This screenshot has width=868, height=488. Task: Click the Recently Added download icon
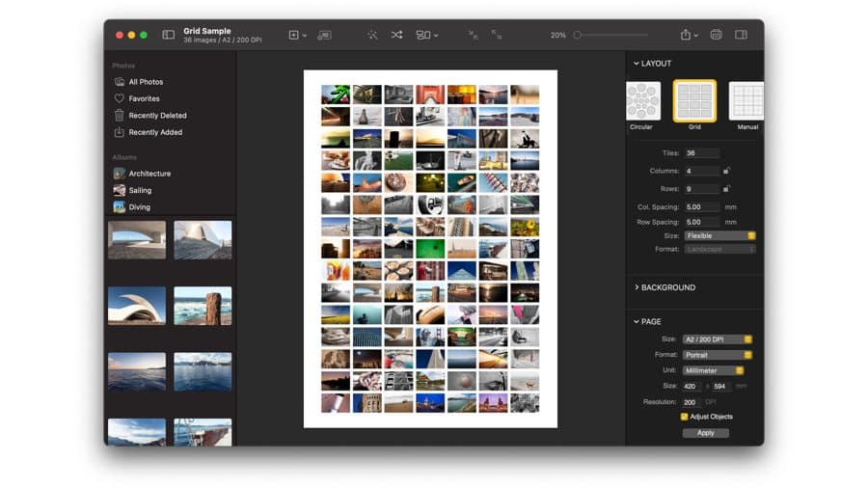(x=119, y=132)
